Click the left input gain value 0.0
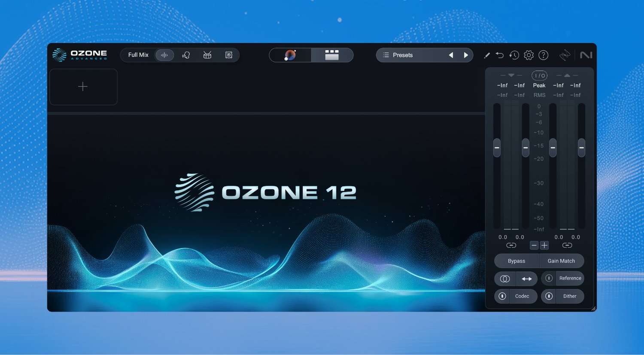This screenshot has height=355, width=644. click(x=503, y=237)
